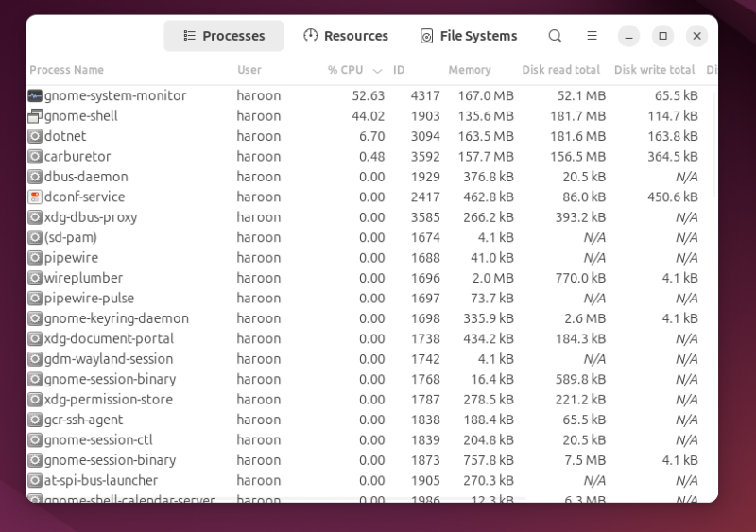Select the dconf-service process name
This screenshot has width=756, height=532.
[x=84, y=197]
